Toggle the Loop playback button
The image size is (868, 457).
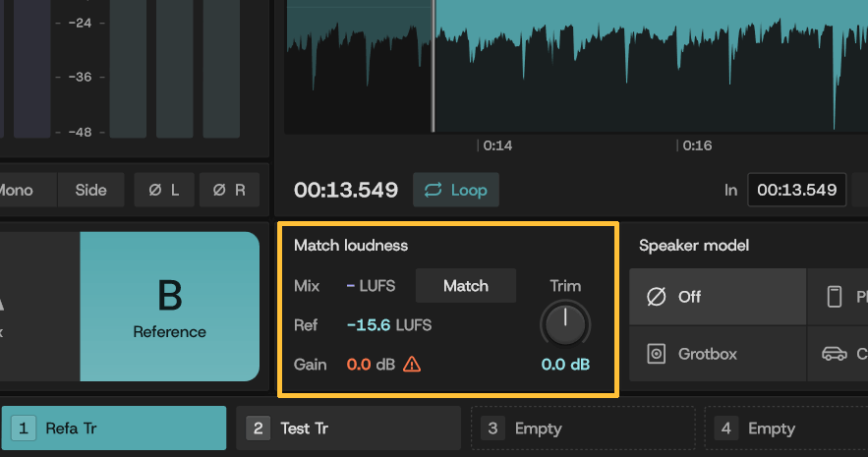click(x=455, y=190)
